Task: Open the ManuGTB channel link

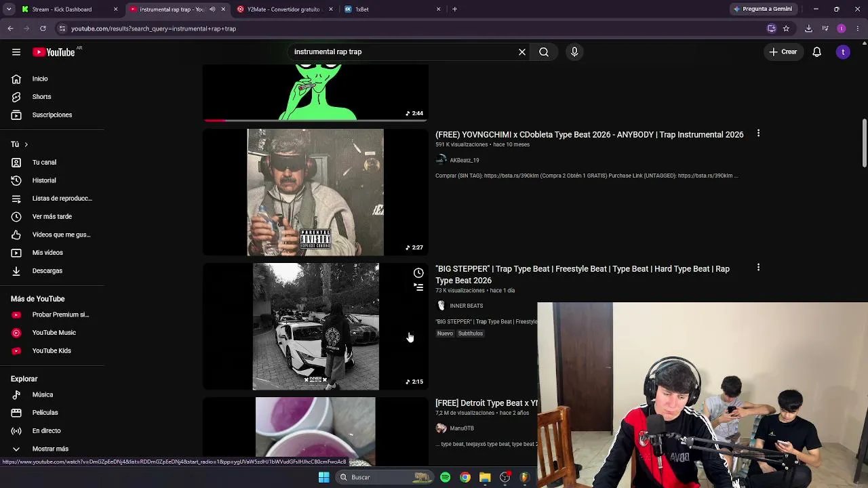Action: click(461, 428)
